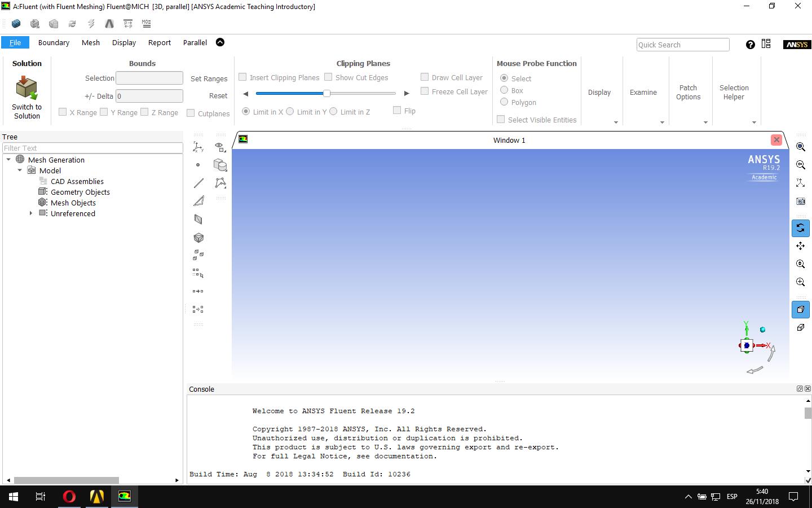Enable the X Range checkbox

(x=63, y=112)
